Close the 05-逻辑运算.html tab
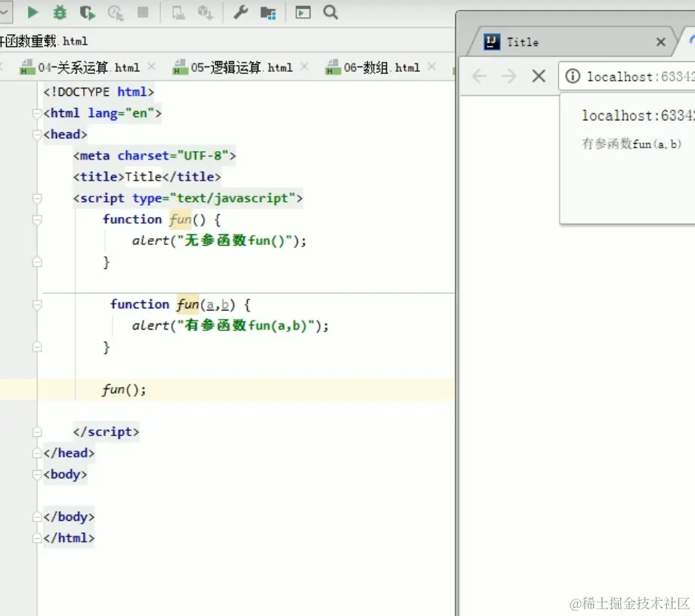The image size is (695, 616). point(304,67)
